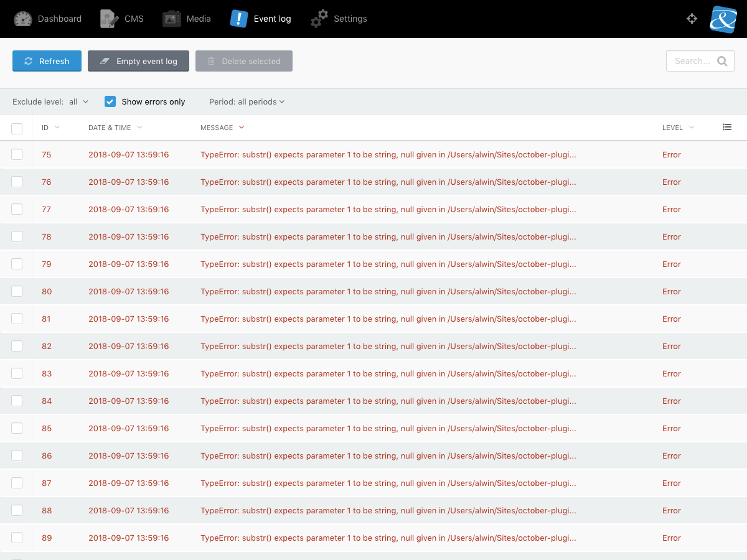
Task: Refresh the event log list
Action: [47, 61]
